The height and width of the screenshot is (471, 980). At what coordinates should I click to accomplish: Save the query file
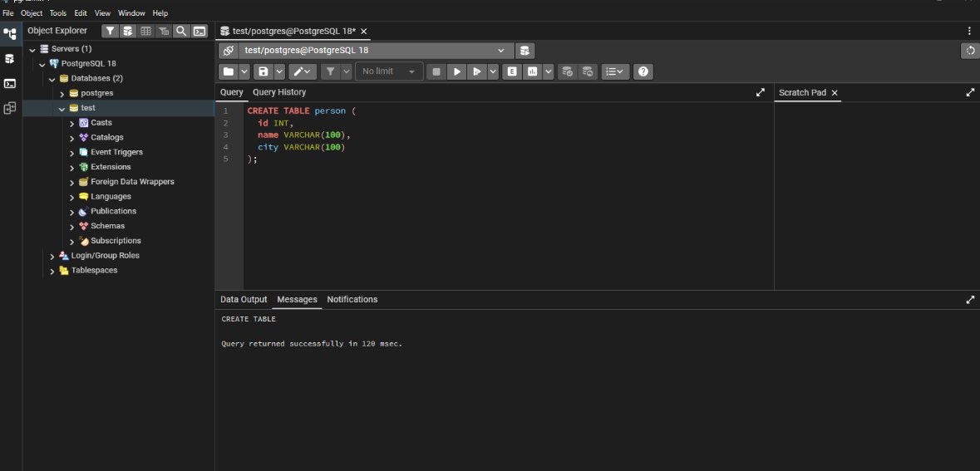[263, 71]
